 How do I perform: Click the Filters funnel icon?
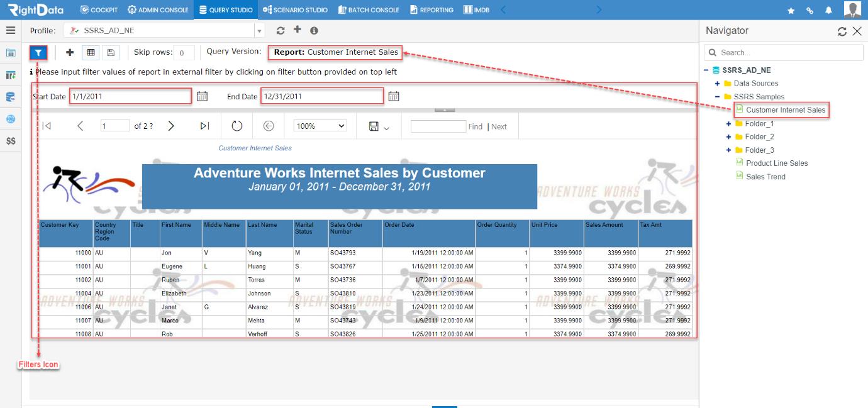[38, 53]
